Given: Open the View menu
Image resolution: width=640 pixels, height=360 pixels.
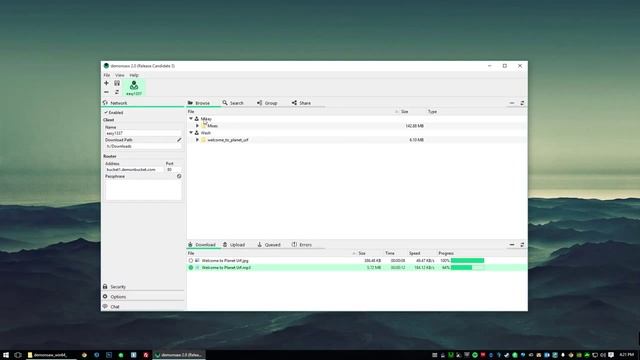Looking at the screenshot, I should click(x=120, y=75).
